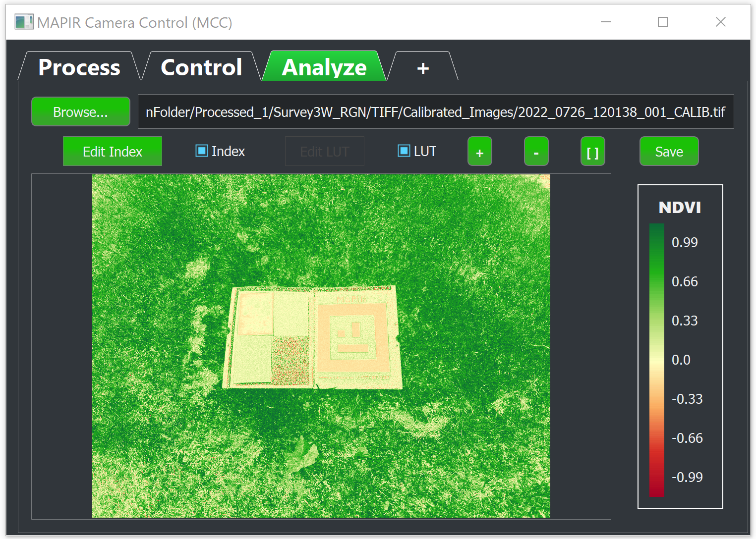Click the calibration target in the NDVI image
Viewport: 756px width, 539px height.
pyautogui.click(x=312, y=337)
